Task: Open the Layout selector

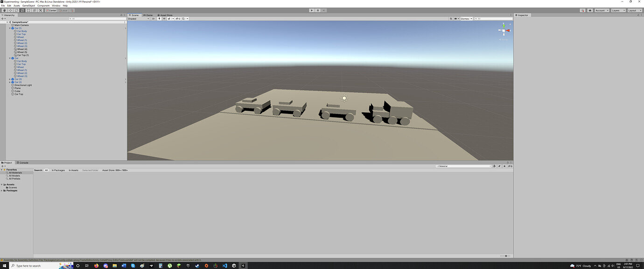Action: [634, 10]
